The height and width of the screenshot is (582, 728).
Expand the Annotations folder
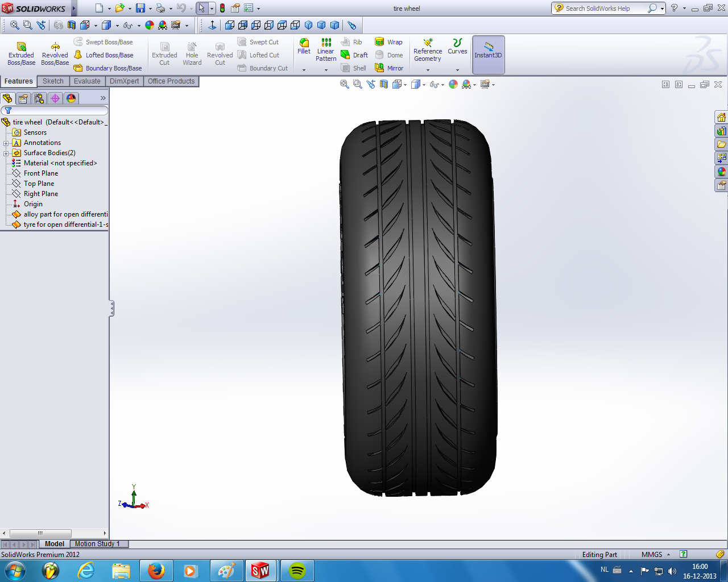6,143
